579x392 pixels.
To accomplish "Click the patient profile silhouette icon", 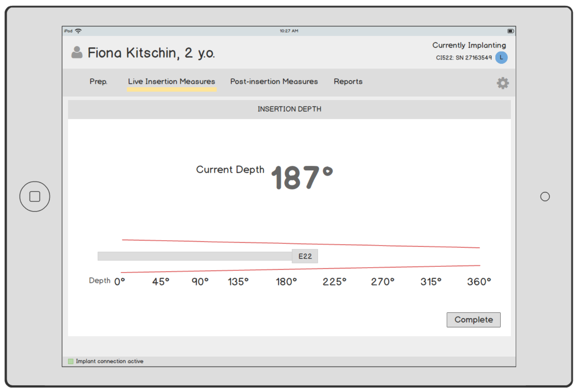I will 77,52.
